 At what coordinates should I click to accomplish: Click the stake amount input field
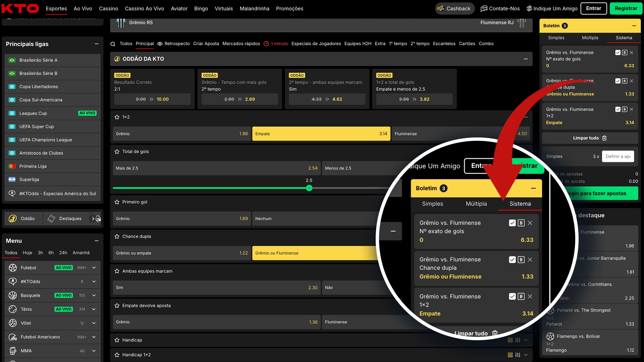coord(618,157)
